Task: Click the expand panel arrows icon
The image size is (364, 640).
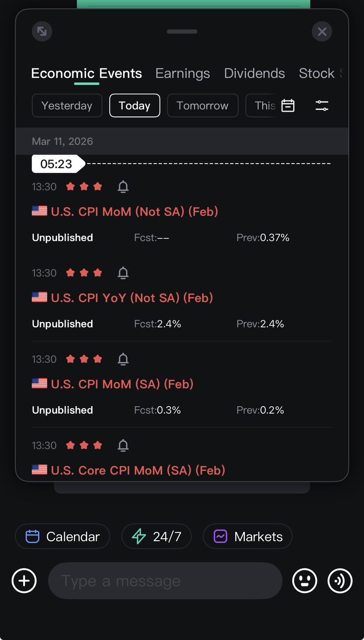Action: (42, 32)
